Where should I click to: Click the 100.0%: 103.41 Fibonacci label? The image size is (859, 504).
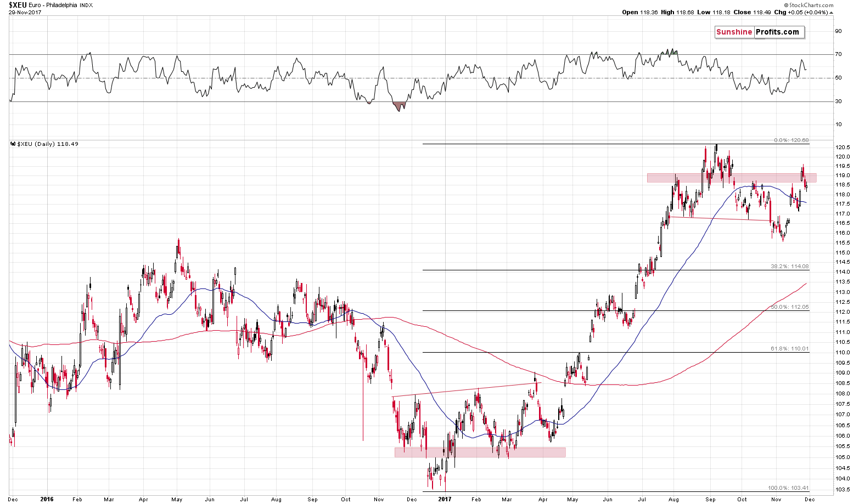(788, 488)
